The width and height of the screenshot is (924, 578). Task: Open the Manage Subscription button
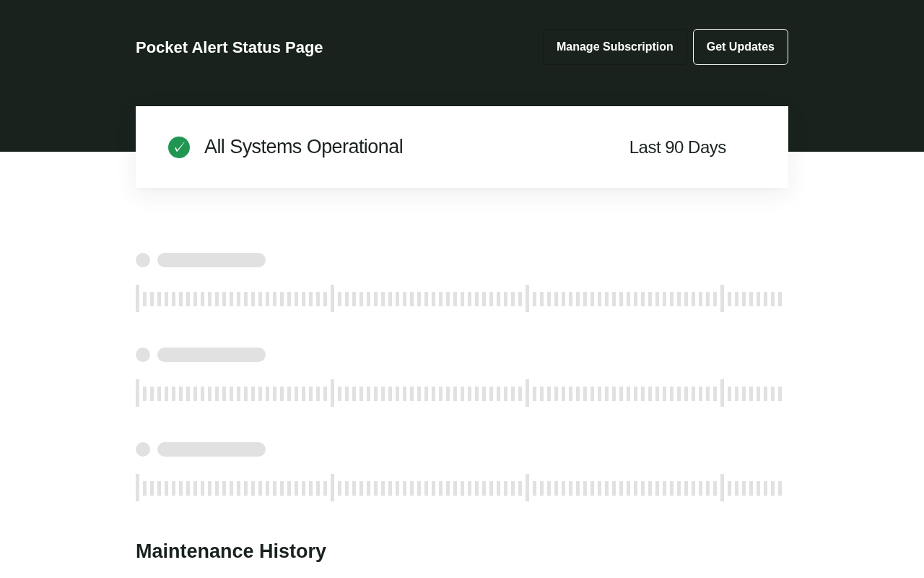[615, 47]
